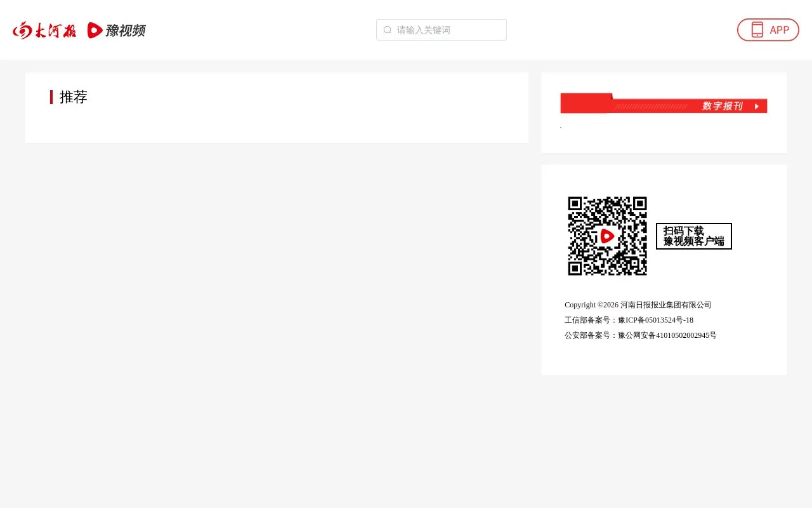The height and width of the screenshot is (508, 812).
Task: Open the 数字报刊 red banner
Action: coord(664,104)
